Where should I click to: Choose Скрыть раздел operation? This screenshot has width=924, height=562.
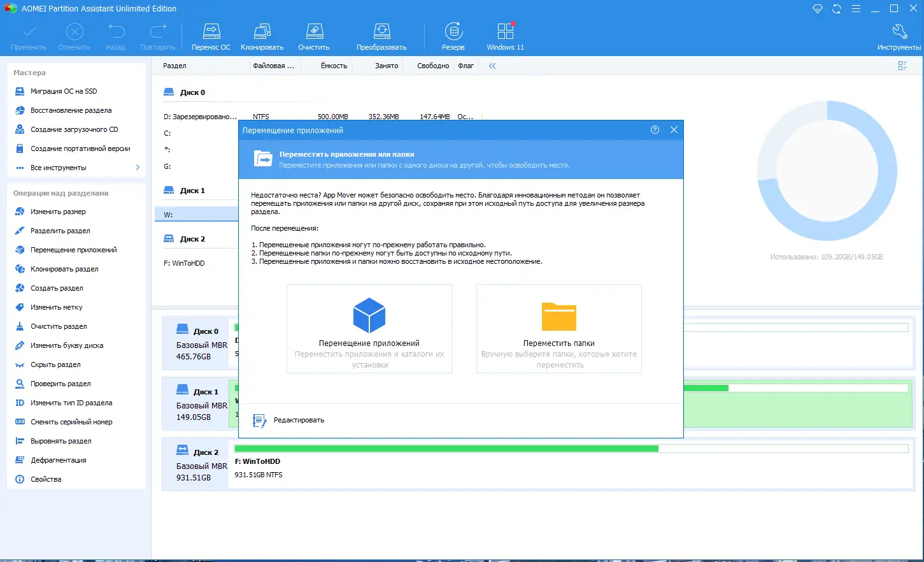click(x=55, y=364)
